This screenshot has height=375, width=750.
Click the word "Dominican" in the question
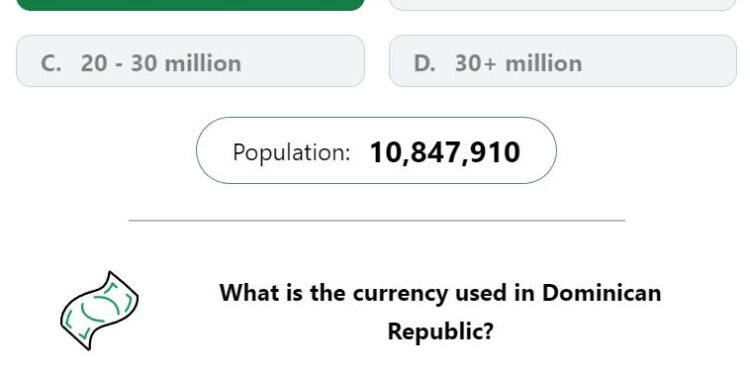click(x=601, y=292)
